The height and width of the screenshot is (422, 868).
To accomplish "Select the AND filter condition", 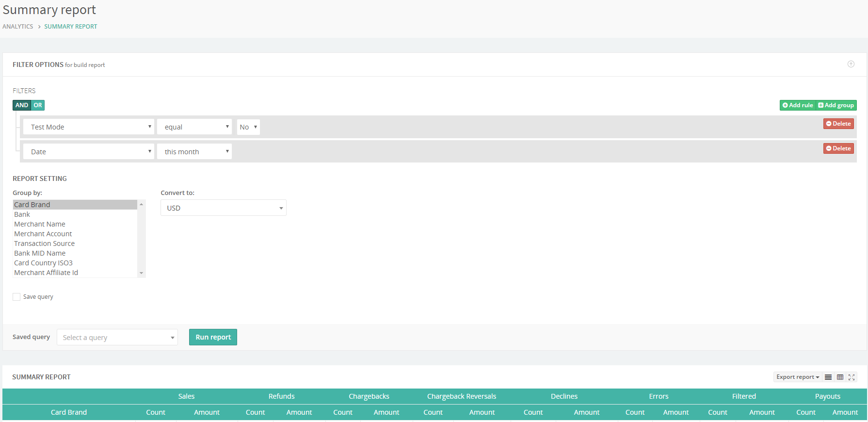I will pyautogui.click(x=22, y=105).
